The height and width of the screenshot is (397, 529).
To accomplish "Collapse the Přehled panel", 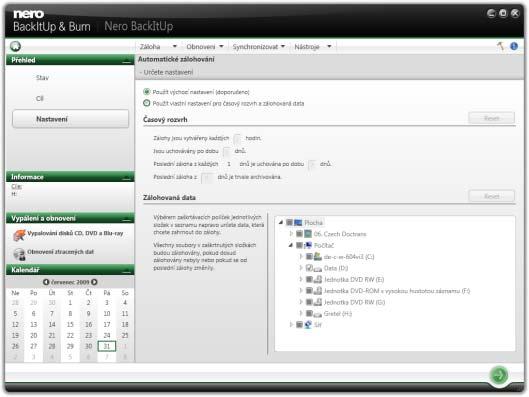I will [127, 61].
